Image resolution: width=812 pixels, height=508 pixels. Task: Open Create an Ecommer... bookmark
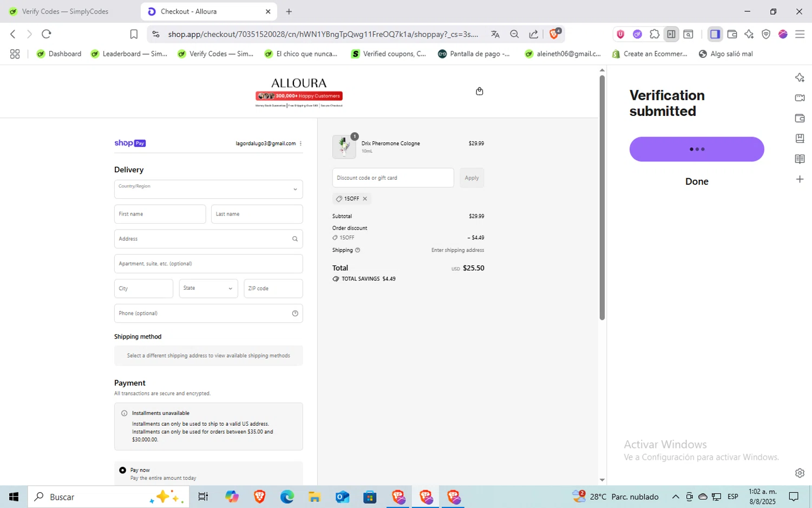tap(649, 54)
